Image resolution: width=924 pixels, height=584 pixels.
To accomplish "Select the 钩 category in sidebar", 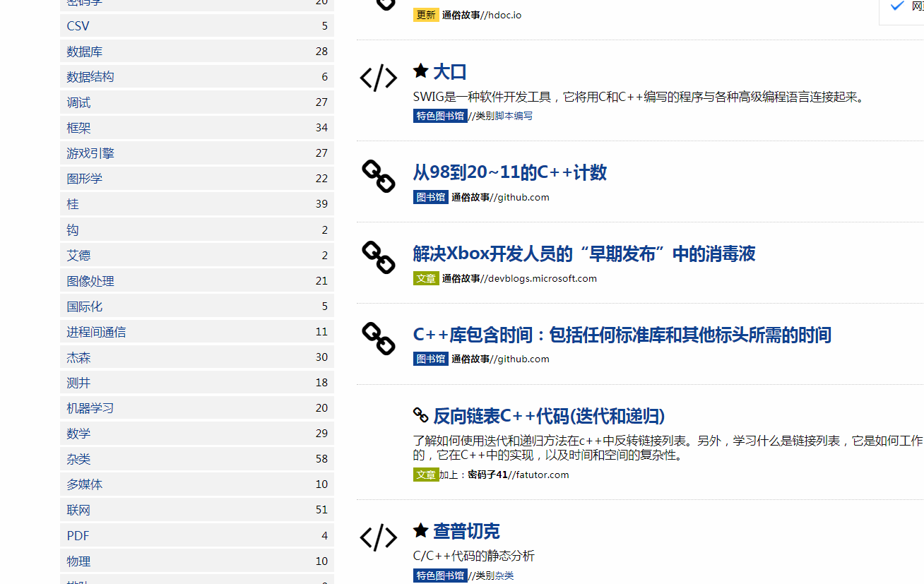I will pyautogui.click(x=197, y=230).
